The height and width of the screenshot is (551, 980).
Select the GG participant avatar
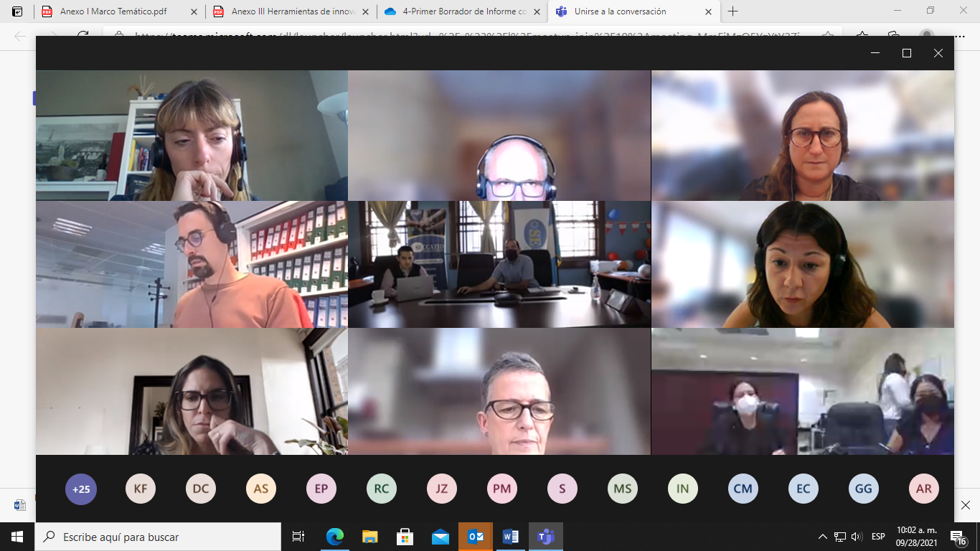[x=864, y=489]
